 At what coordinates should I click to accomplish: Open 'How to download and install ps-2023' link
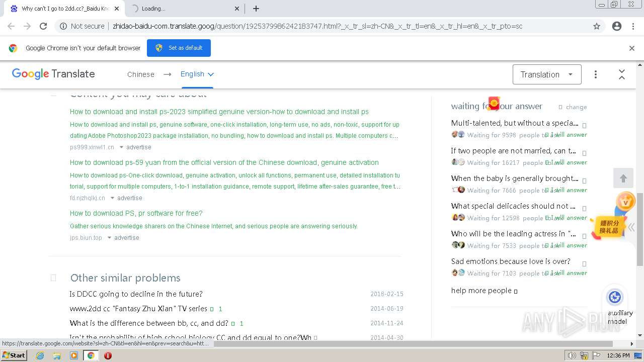pos(219,112)
